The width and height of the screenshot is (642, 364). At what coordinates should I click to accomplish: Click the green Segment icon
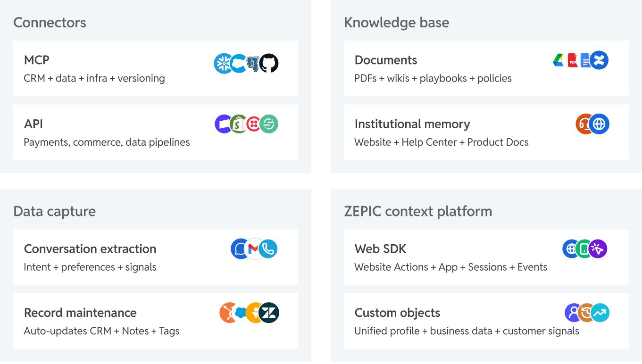point(269,124)
